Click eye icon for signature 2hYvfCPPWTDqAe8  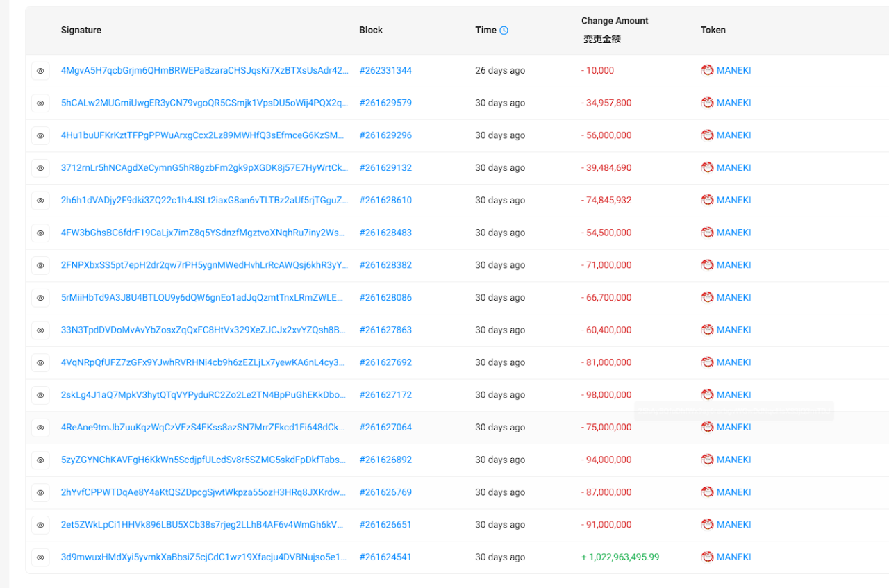(40, 493)
